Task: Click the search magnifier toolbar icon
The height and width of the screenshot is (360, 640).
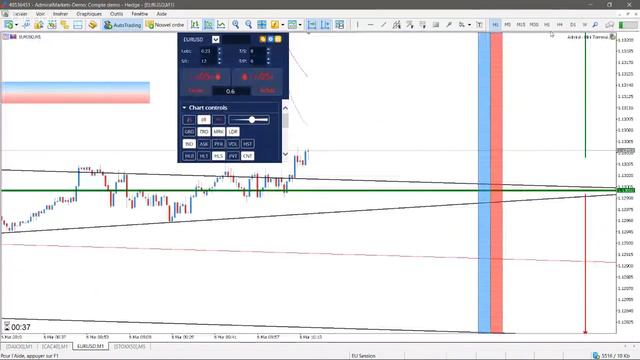Action: [x=595, y=25]
